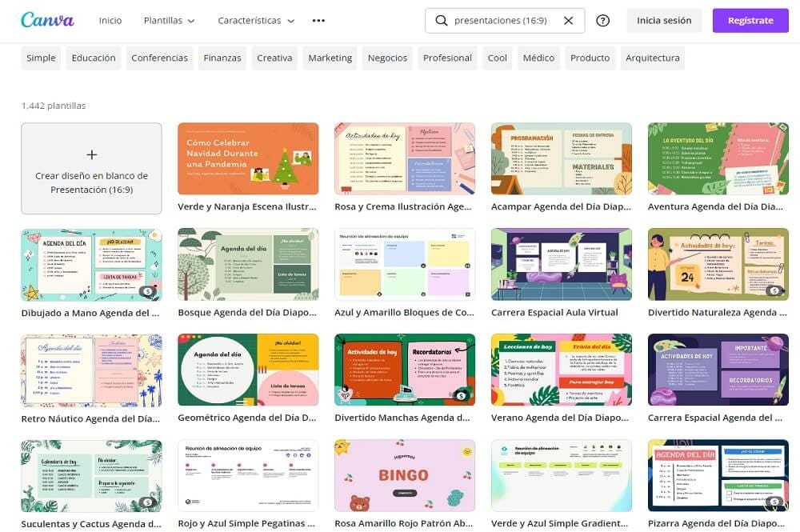Toggle the Educación filter chip
800x532 pixels.
coord(93,58)
